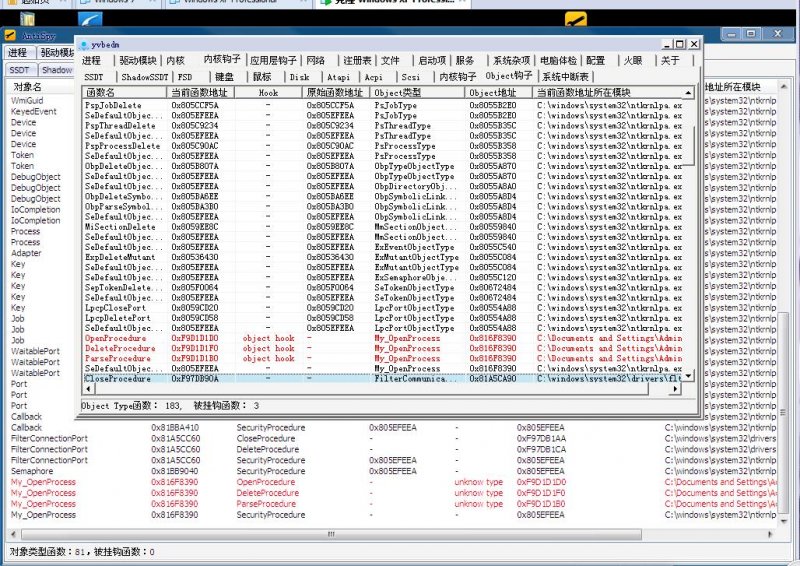This screenshot has height=566, width=800.
Task: Click the Hook column header
Action: (x=268, y=92)
